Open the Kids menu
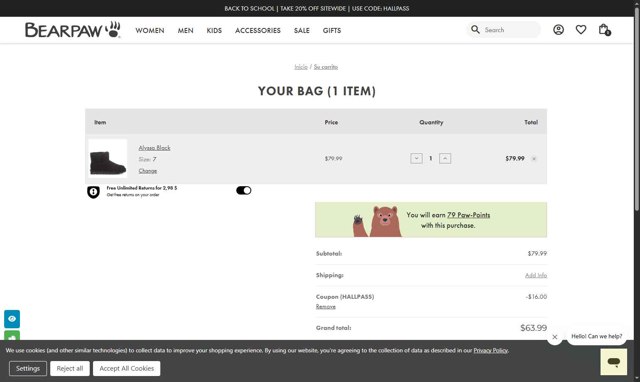 [x=214, y=31]
